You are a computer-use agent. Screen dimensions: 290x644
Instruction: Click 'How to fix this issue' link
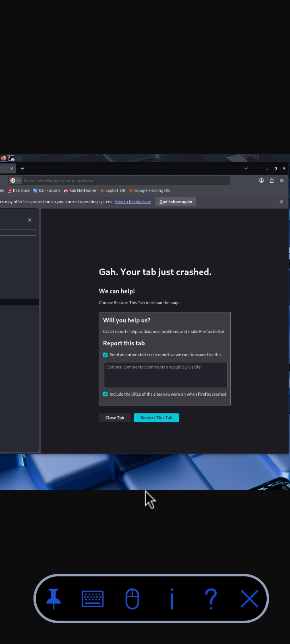tap(133, 202)
